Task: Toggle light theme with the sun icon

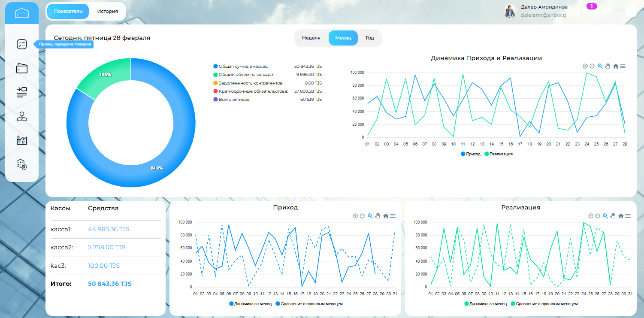Action: pyautogui.click(x=608, y=11)
